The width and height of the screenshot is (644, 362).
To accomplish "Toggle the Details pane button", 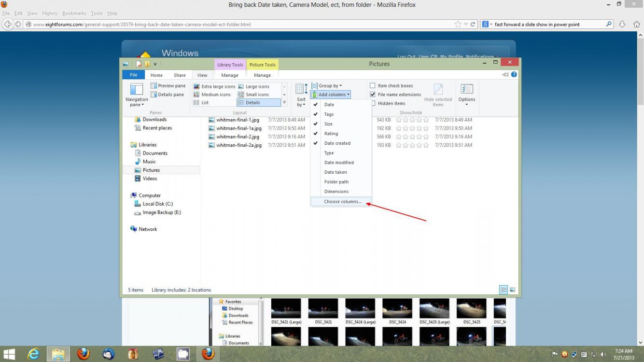I will (x=168, y=95).
